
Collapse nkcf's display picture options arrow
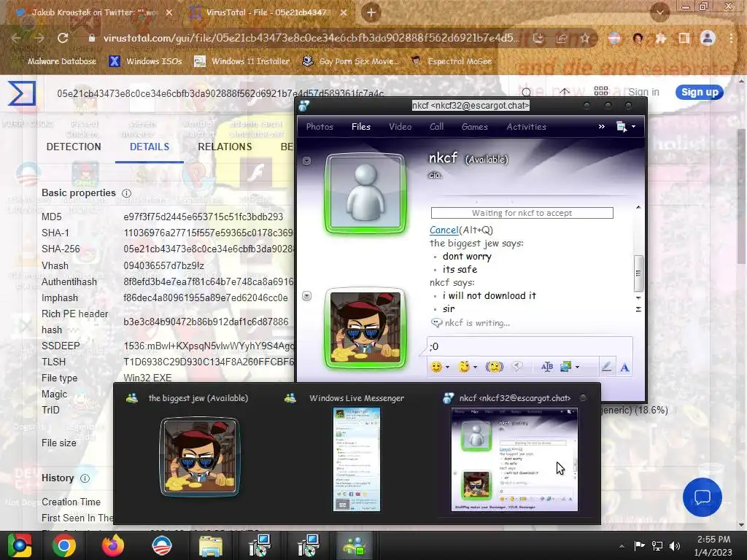tap(307, 161)
